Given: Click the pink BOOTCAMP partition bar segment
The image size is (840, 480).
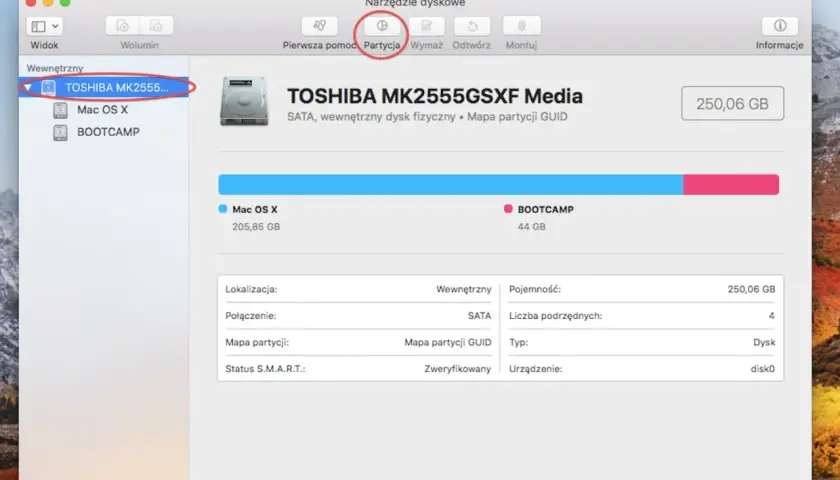Looking at the screenshot, I should point(731,184).
